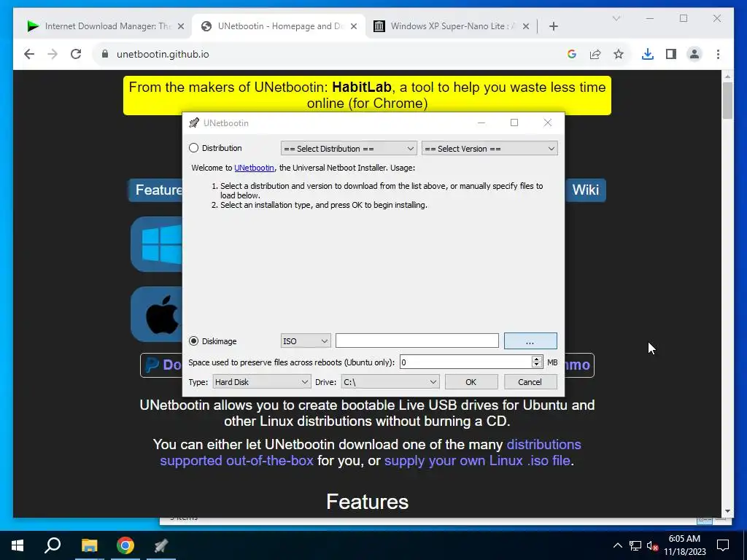Open the Wiki button on webpage
Image resolution: width=747 pixels, height=560 pixels.
click(x=586, y=190)
